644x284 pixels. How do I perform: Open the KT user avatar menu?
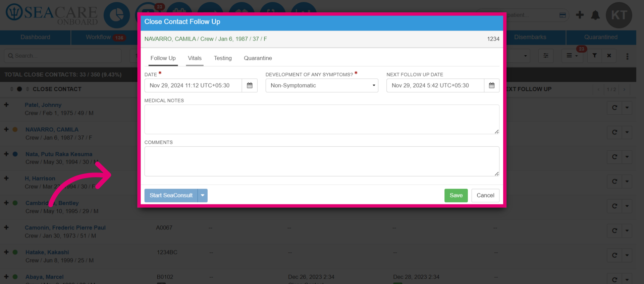[x=619, y=15]
